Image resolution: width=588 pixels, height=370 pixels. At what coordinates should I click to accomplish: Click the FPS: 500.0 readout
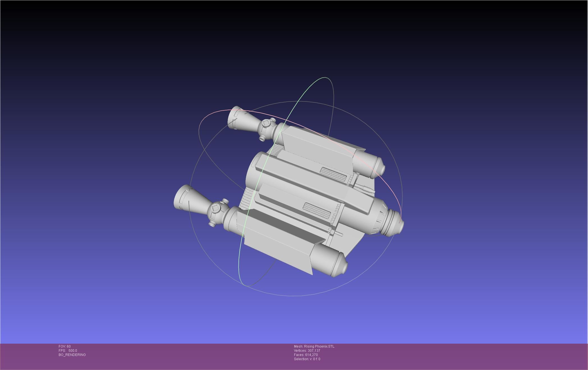(68, 351)
